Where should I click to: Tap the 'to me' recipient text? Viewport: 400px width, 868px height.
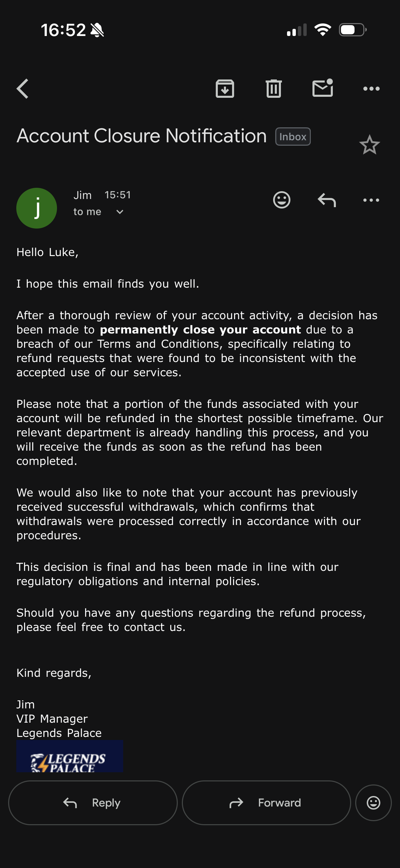[x=87, y=212]
